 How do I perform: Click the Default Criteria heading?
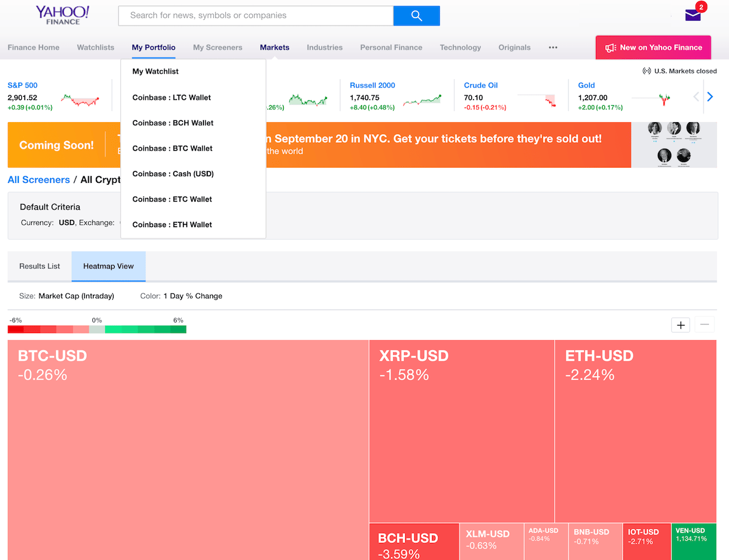coord(50,207)
